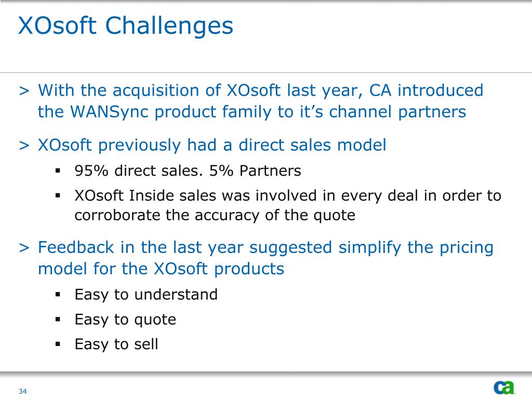Click the text 'Easy to sell'
Screen dimensions: 532x399
click(x=116, y=344)
